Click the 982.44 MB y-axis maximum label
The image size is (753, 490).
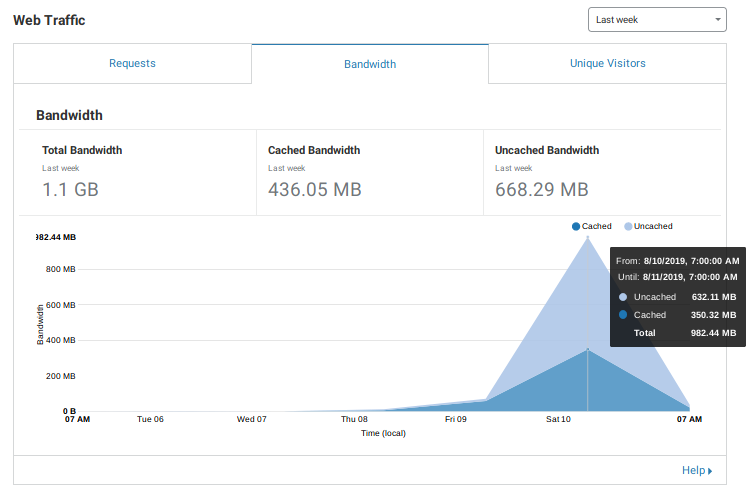(x=56, y=237)
